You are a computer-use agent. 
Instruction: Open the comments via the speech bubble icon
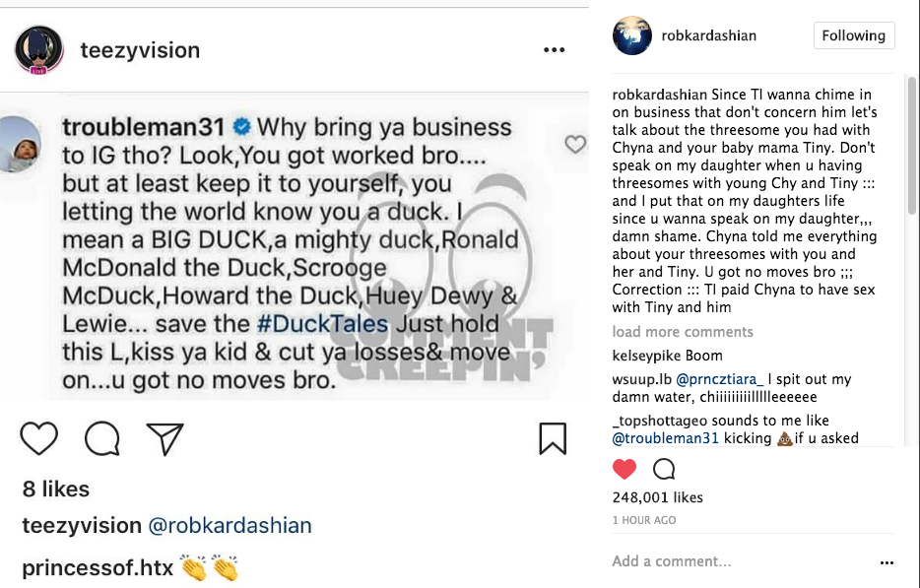[101, 439]
